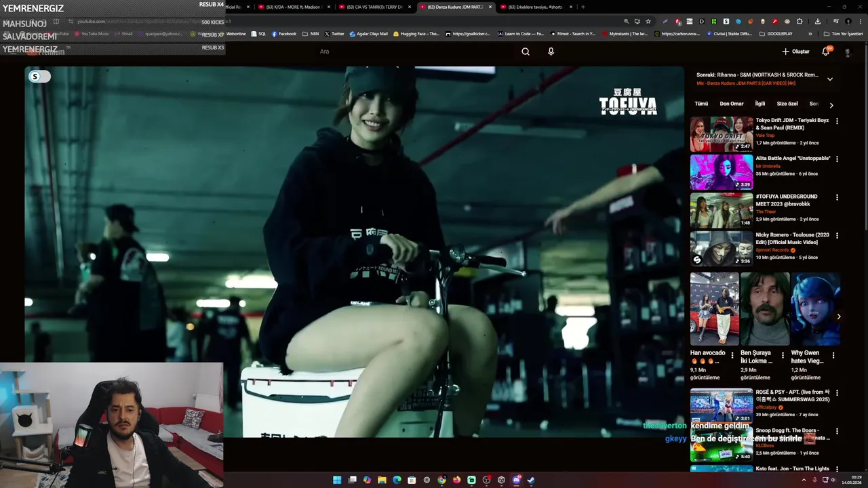Viewport: 868px width, 488px height.
Task: Open a new browser tab with plus
Action: [x=583, y=7]
